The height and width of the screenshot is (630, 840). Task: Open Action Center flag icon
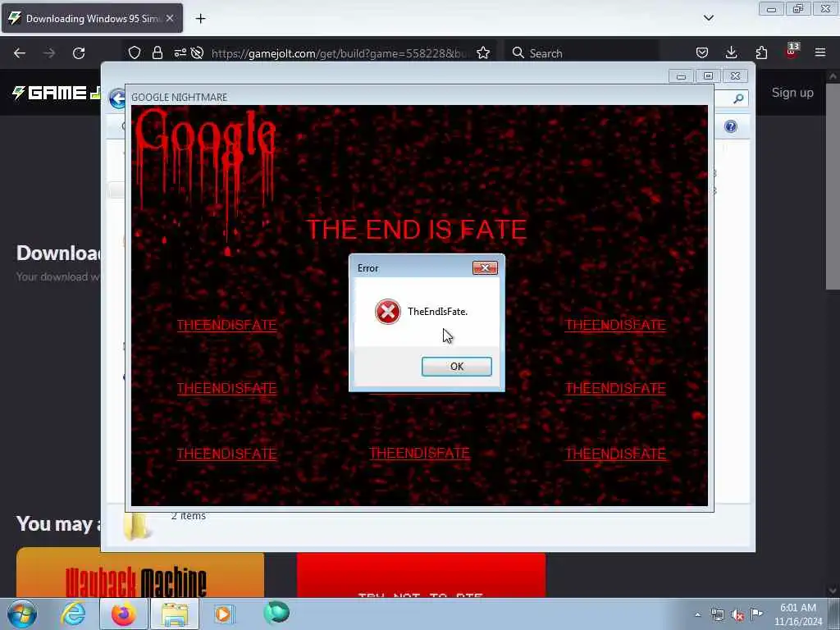pos(756,614)
